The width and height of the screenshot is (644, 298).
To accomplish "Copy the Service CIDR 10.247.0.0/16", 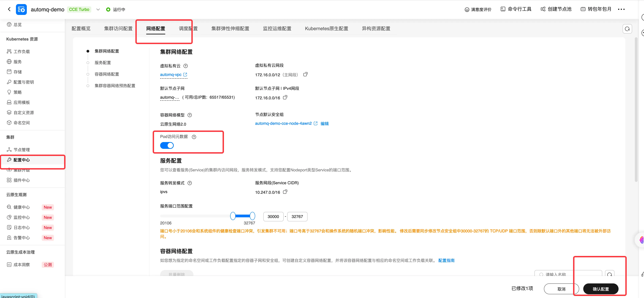I will tap(285, 192).
